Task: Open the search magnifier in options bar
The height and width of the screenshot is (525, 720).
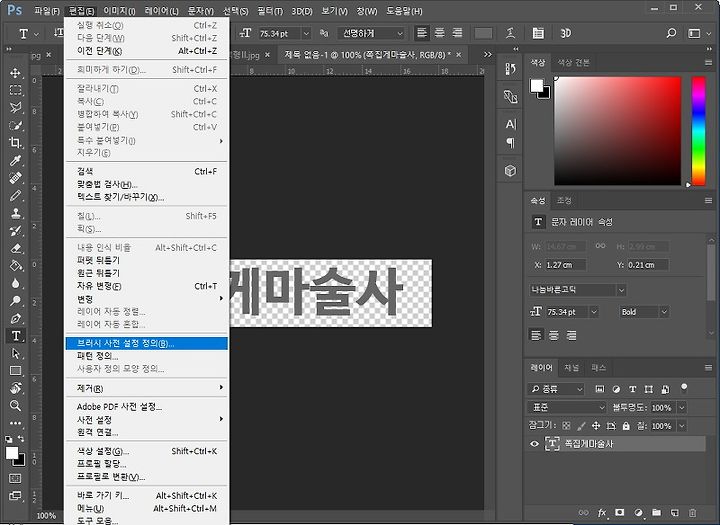Action: click(x=671, y=33)
